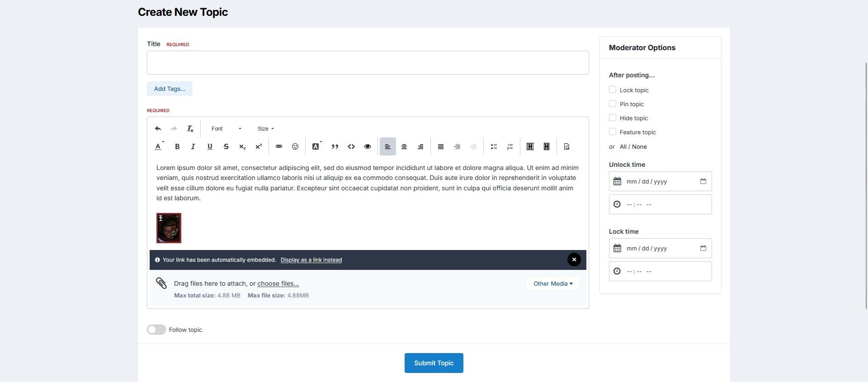Image resolution: width=868 pixels, height=382 pixels.
Task: Open the Other Media dropdown
Action: (x=553, y=283)
